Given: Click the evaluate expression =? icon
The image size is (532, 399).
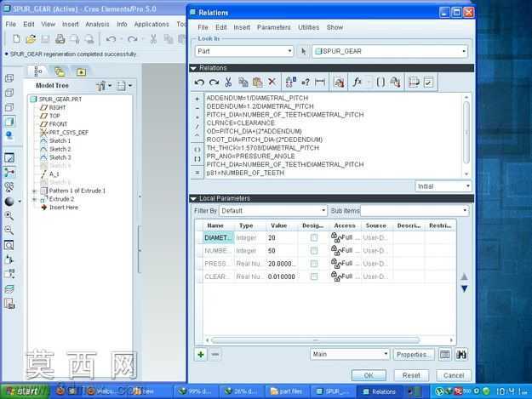Looking at the screenshot, I should point(306,82).
